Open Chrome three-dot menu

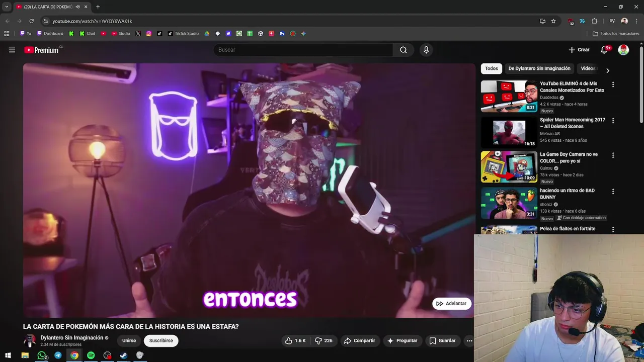637,21
